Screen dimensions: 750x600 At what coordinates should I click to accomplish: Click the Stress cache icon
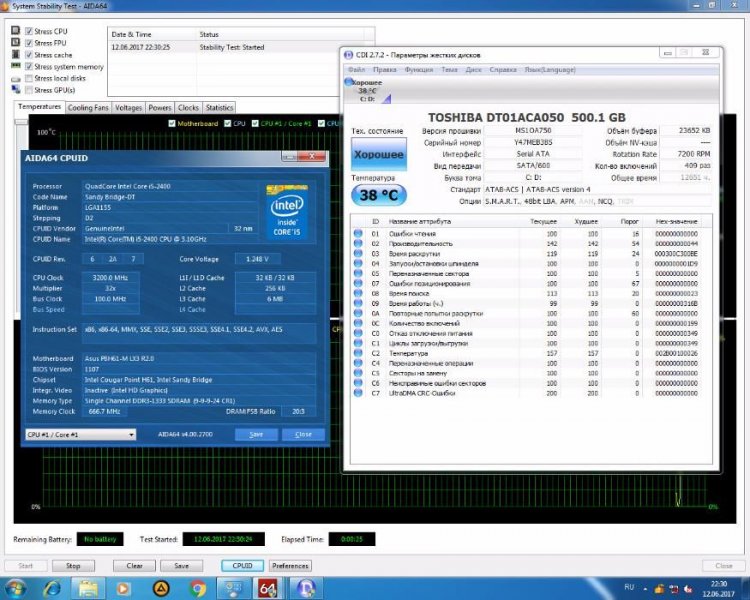16,54
